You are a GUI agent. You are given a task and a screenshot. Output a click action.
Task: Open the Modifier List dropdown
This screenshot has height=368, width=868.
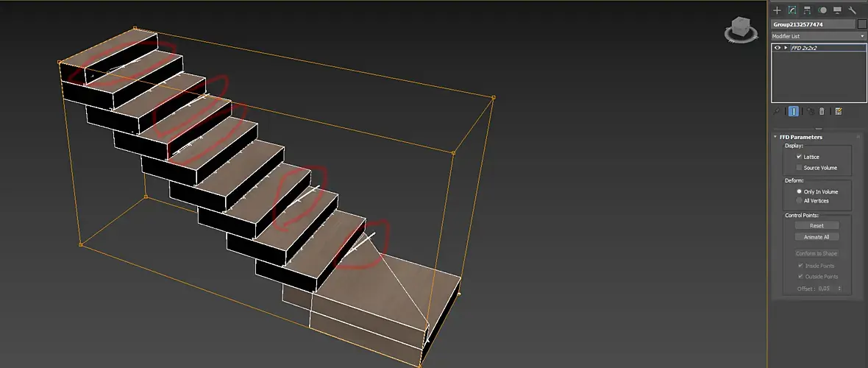point(818,36)
